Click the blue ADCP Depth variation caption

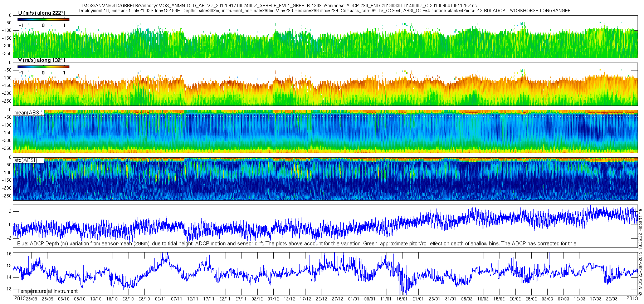click(297, 244)
